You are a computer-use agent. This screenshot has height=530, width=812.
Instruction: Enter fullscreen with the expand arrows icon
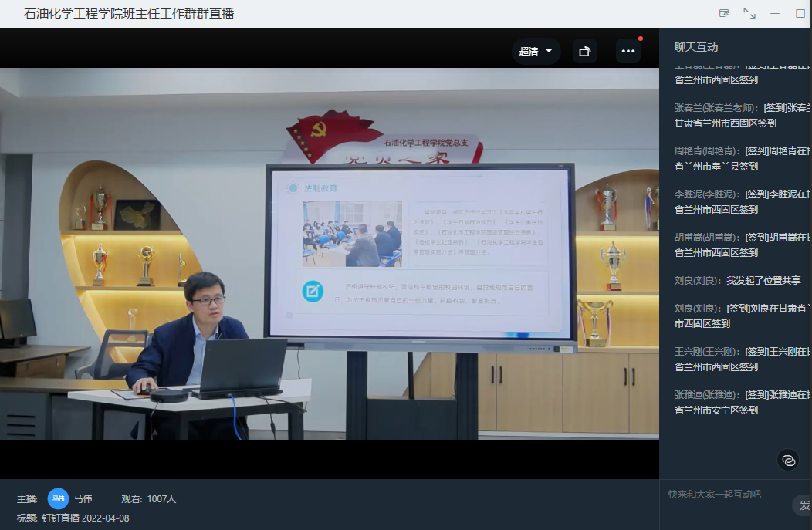point(749,13)
